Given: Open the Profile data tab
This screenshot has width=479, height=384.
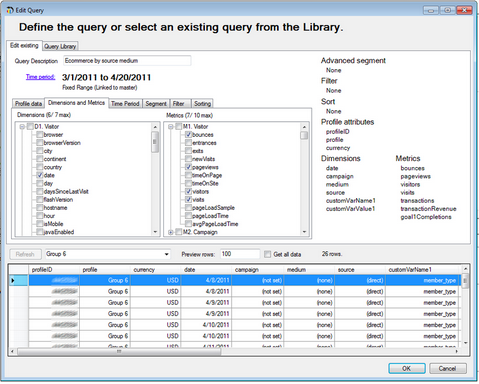Looking at the screenshot, I should click(28, 104).
